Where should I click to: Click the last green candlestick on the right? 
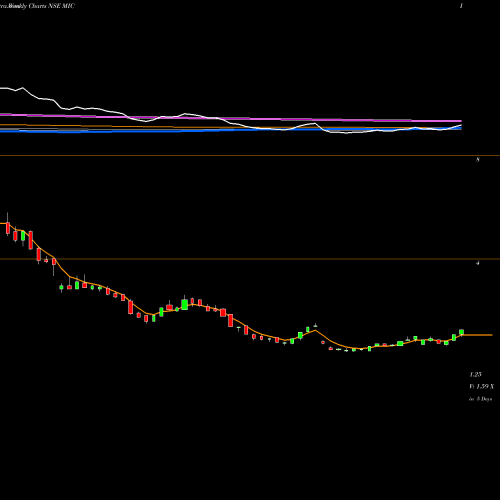click(461, 332)
